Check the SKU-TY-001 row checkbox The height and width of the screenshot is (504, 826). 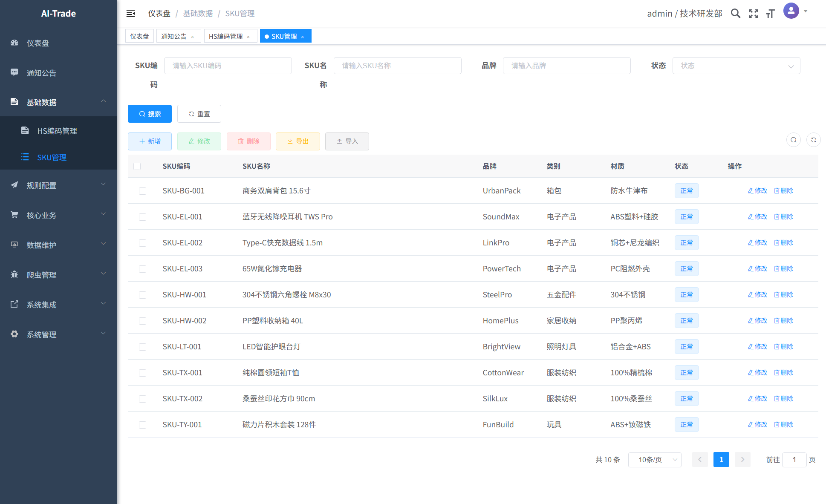pyautogui.click(x=142, y=425)
